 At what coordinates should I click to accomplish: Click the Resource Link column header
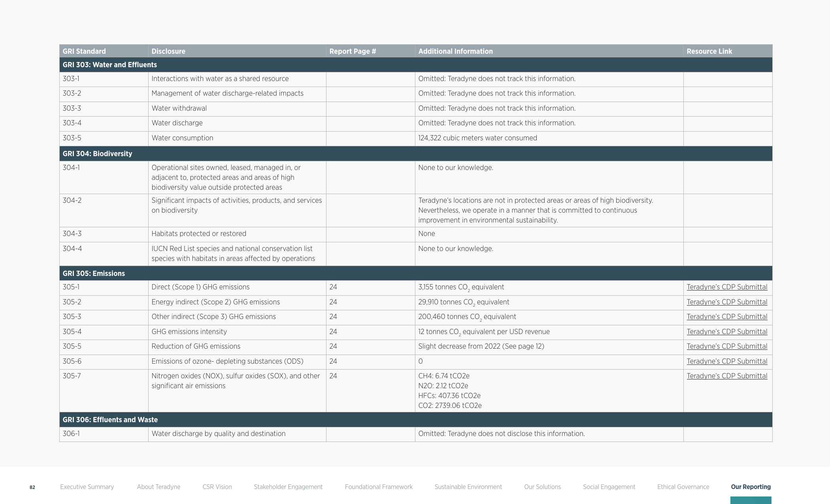tap(728, 51)
